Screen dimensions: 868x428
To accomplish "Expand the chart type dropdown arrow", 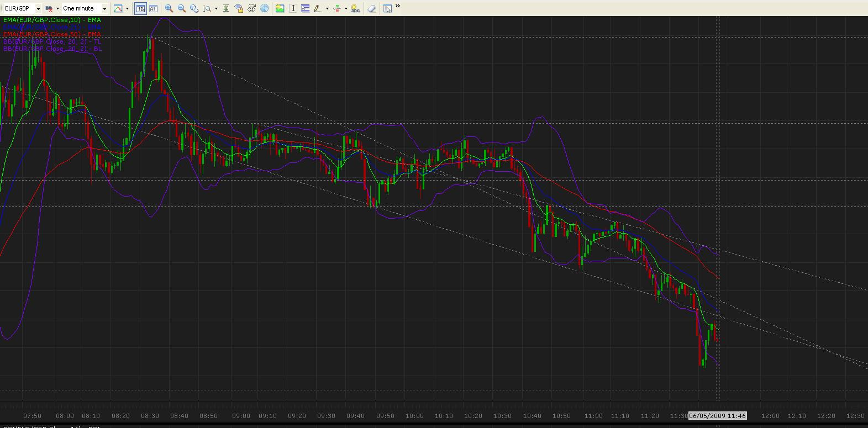I will coord(127,9).
